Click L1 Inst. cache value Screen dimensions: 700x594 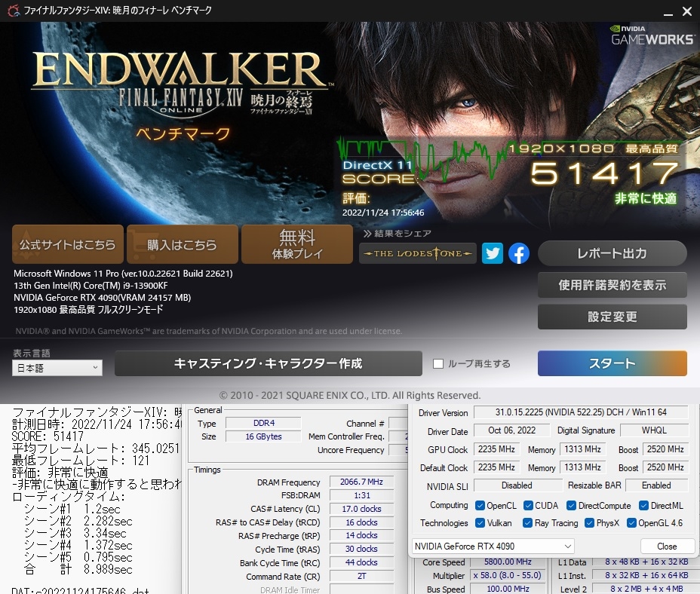pyautogui.click(x=647, y=576)
